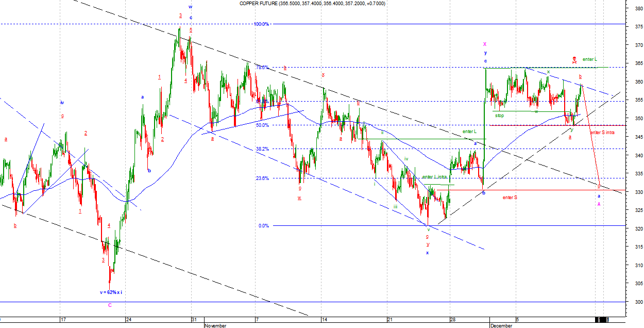This screenshot has width=644, height=328.
Task: Select the 38.2% Fibonacci retracement label
Action: [x=262, y=149]
